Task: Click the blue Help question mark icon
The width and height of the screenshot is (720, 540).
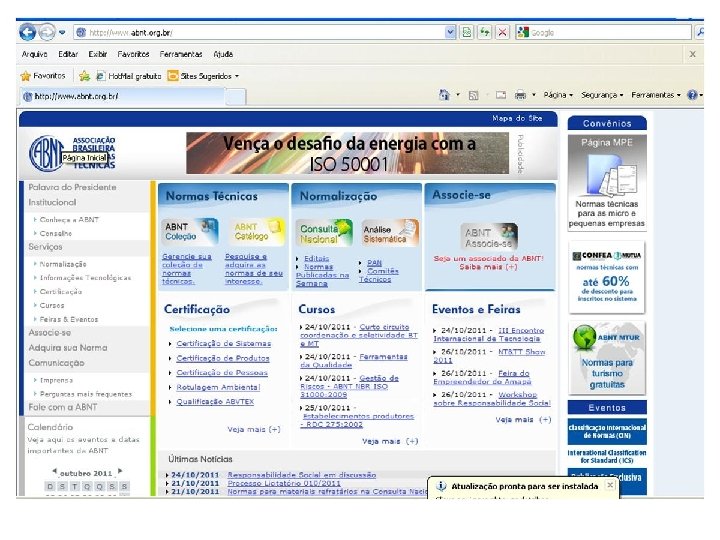Action: pos(692,95)
